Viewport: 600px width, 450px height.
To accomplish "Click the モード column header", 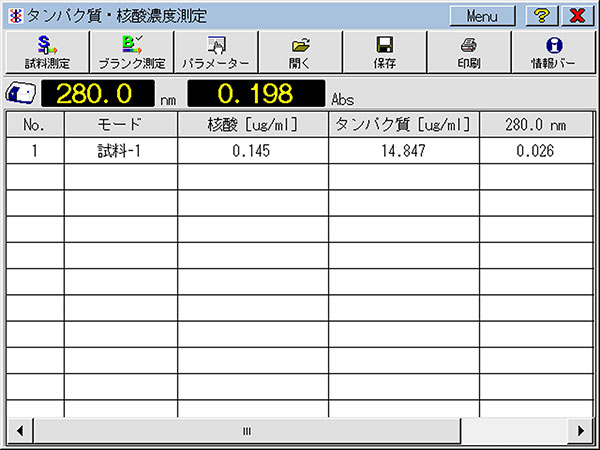I will coord(121,125).
